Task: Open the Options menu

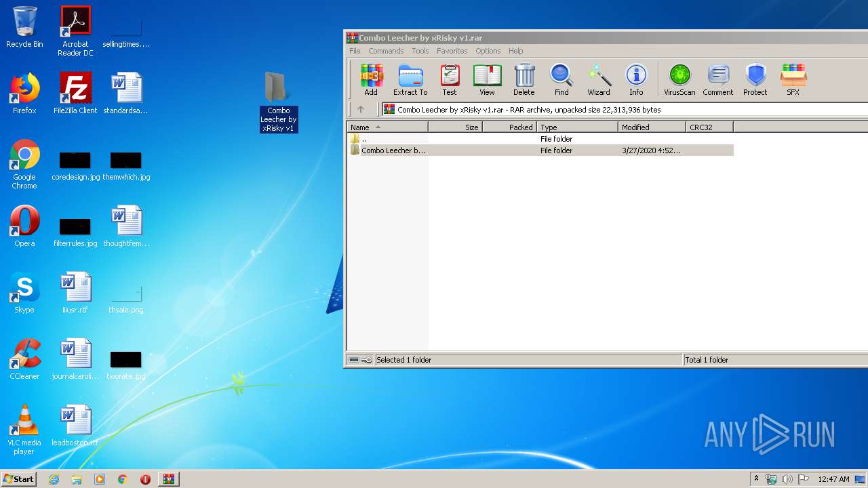Action: point(488,51)
